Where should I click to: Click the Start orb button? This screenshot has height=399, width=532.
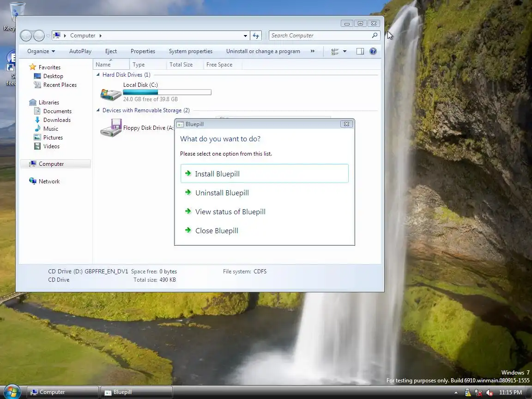[12, 392]
